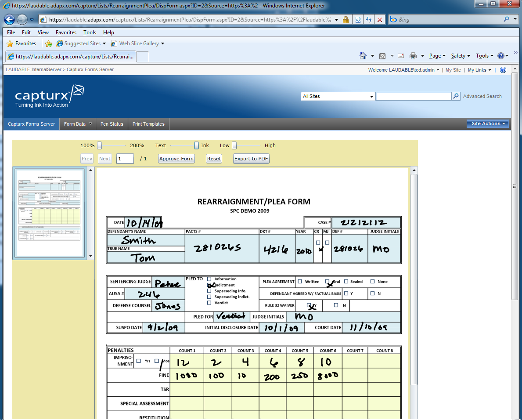Open the Favorites menu in menu bar
The image size is (522, 420).
tap(66, 33)
